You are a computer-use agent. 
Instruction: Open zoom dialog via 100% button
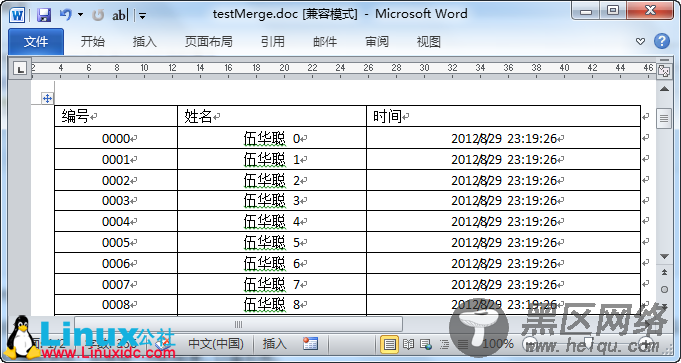(x=498, y=344)
